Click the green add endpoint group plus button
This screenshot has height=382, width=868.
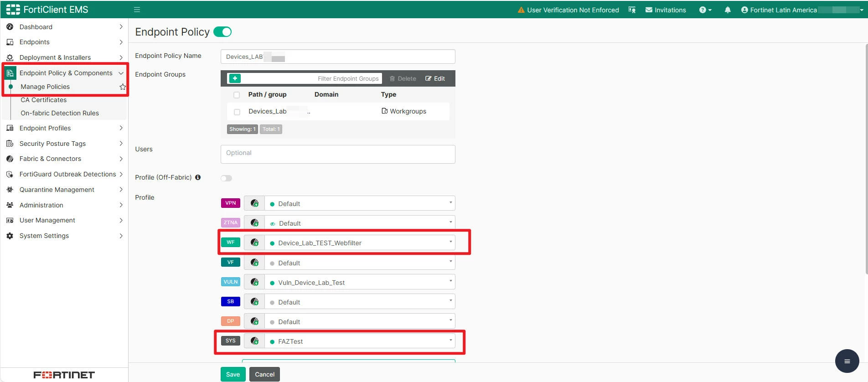click(x=235, y=78)
